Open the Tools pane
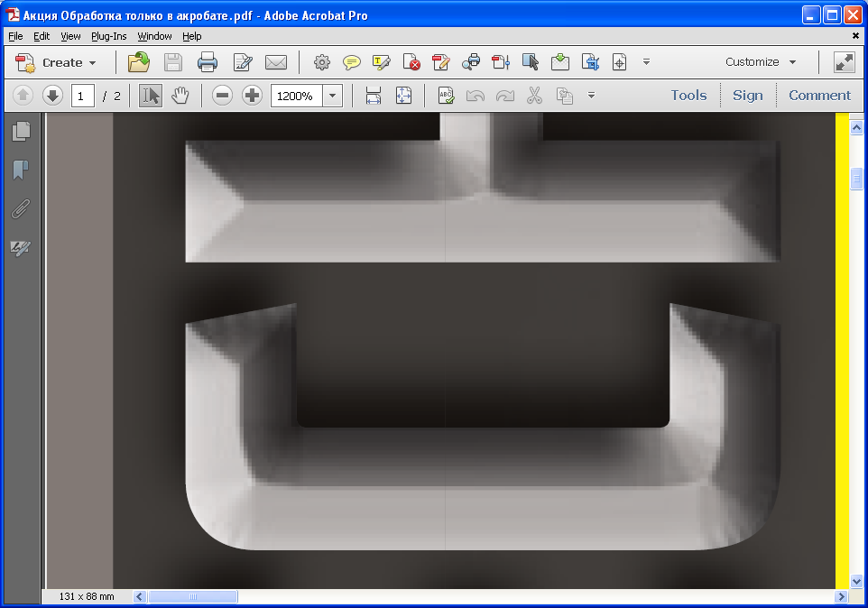Viewport: 868px width, 608px height. [688, 96]
